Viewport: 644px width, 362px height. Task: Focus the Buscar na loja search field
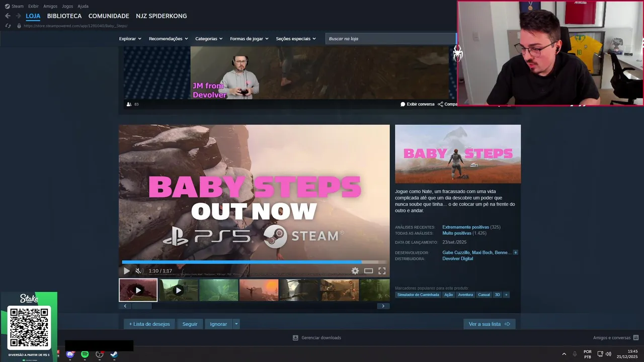(x=390, y=39)
